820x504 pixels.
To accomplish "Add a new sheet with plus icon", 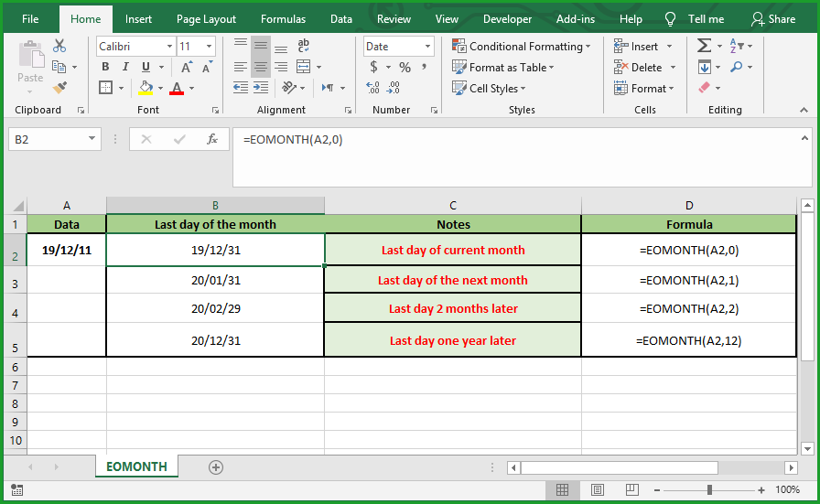I will coord(216,466).
